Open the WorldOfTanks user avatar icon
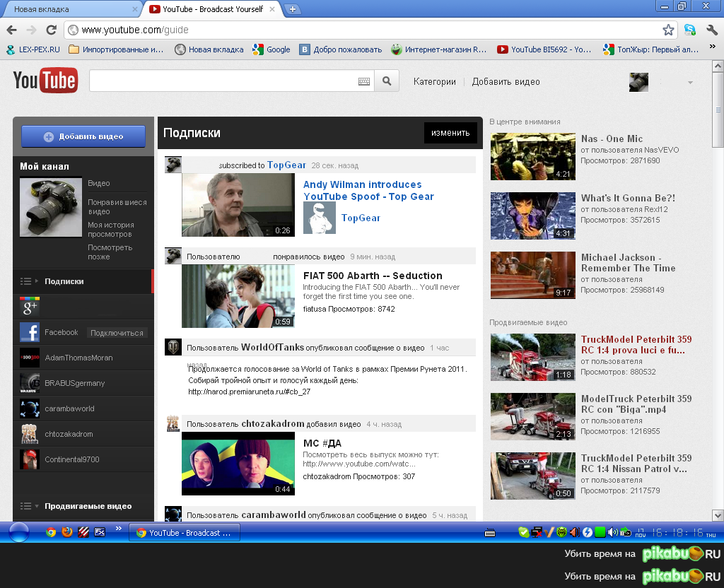The width and height of the screenshot is (724, 588). click(173, 345)
